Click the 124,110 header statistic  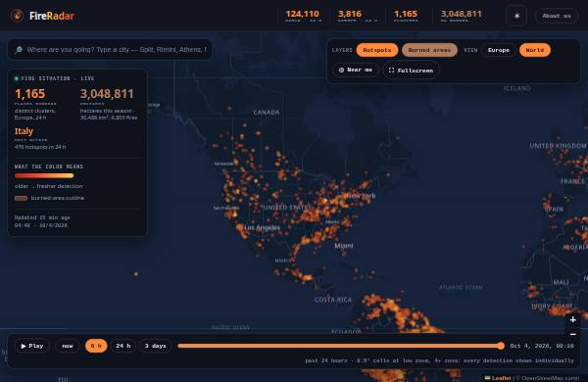click(302, 14)
